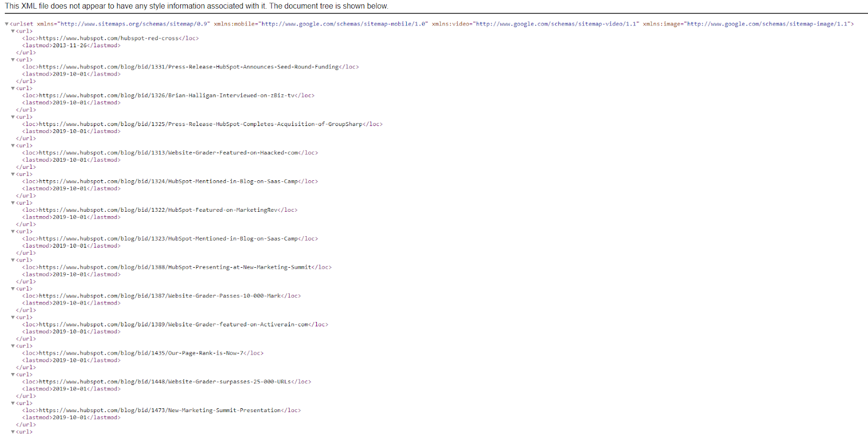Click the xmlns sitemaps.org schema attribute value
This screenshot has height=436, width=868.
click(133, 24)
